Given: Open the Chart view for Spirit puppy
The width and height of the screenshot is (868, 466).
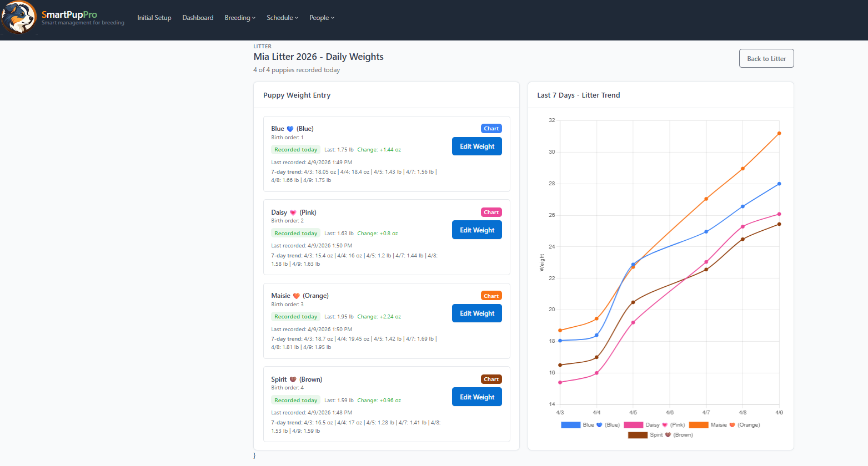Looking at the screenshot, I should pos(491,379).
